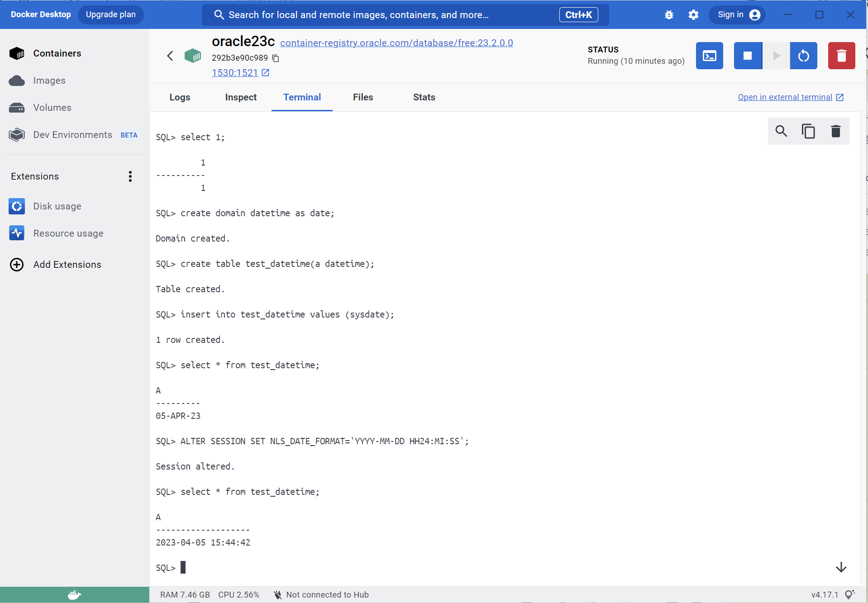This screenshot has width=868, height=603.
Task: Open Docker Desktop settings gear
Action: [694, 15]
